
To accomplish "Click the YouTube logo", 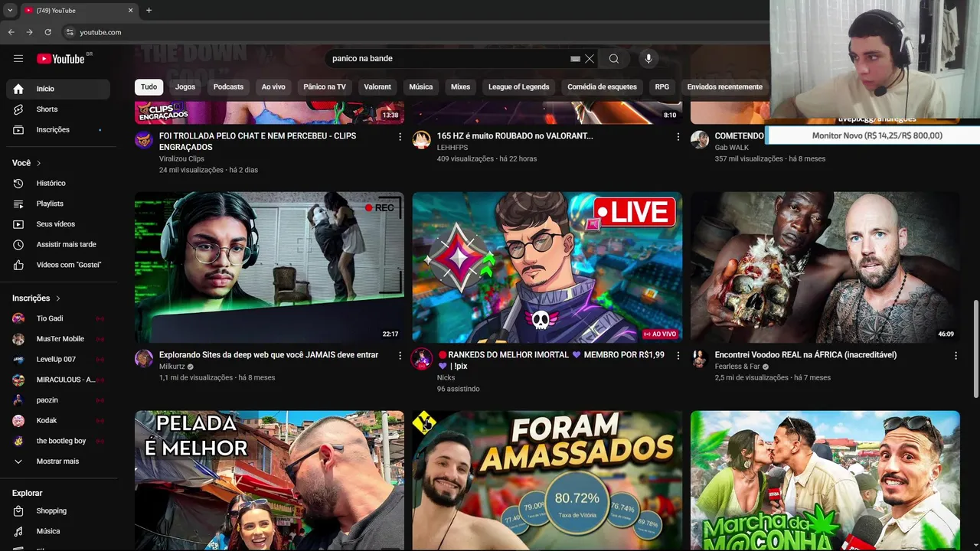I will (60, 59).
